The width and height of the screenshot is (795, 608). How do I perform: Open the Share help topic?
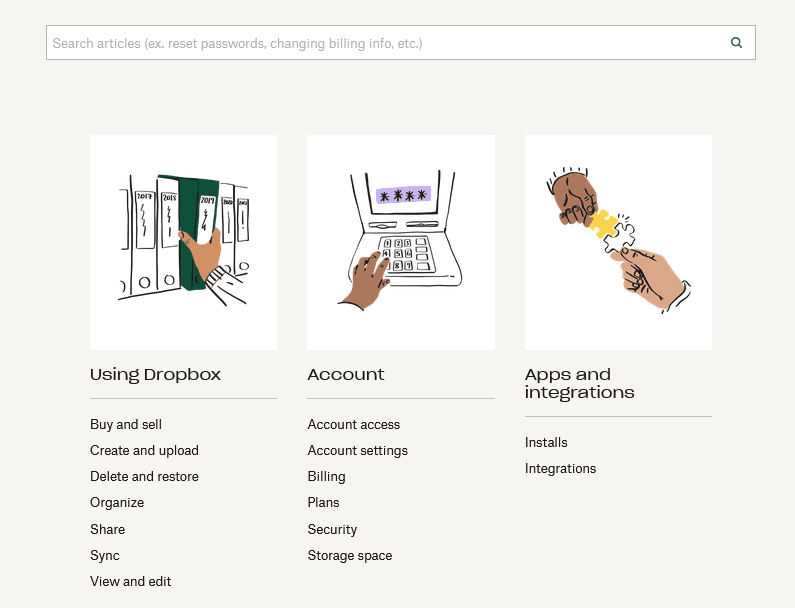click(x=108, y=529)
